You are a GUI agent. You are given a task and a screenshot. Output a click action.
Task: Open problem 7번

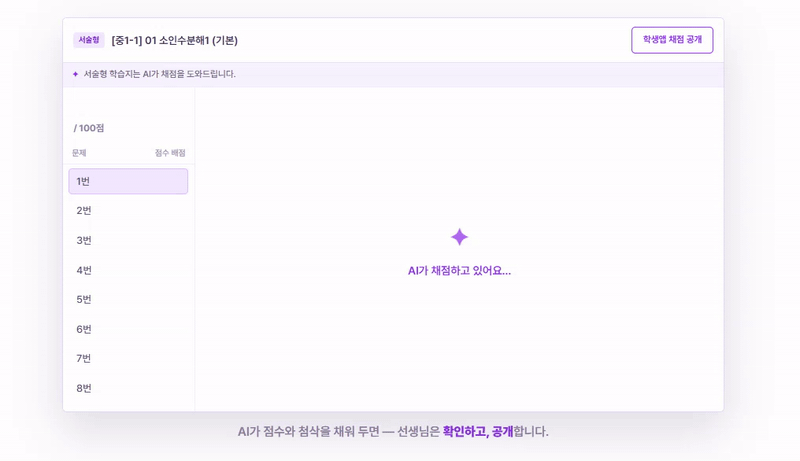coord(128,358)
